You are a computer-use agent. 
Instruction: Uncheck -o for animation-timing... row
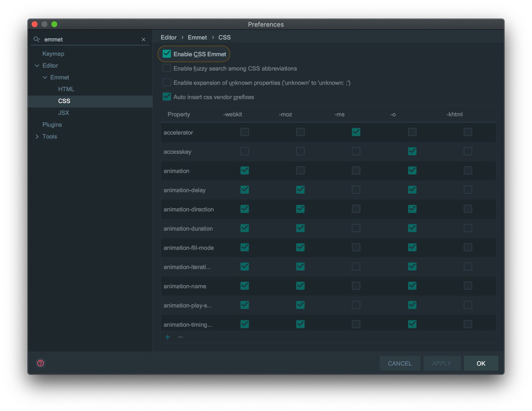click(412, 324)
